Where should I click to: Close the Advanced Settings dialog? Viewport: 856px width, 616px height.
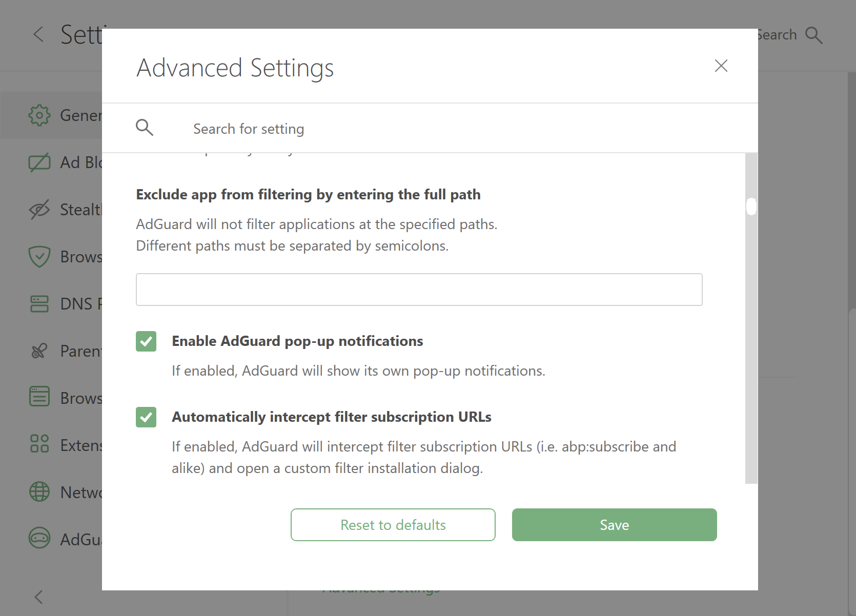pos(721,66)
